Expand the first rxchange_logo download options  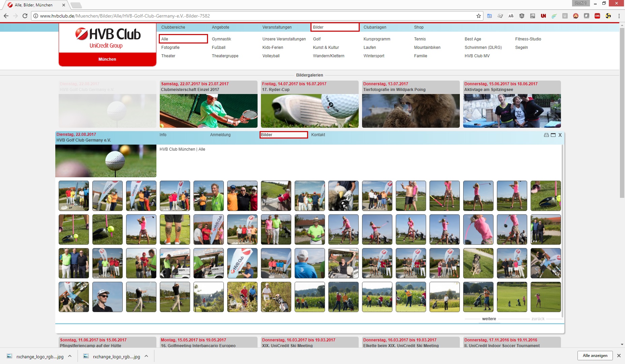coord(70,356)
